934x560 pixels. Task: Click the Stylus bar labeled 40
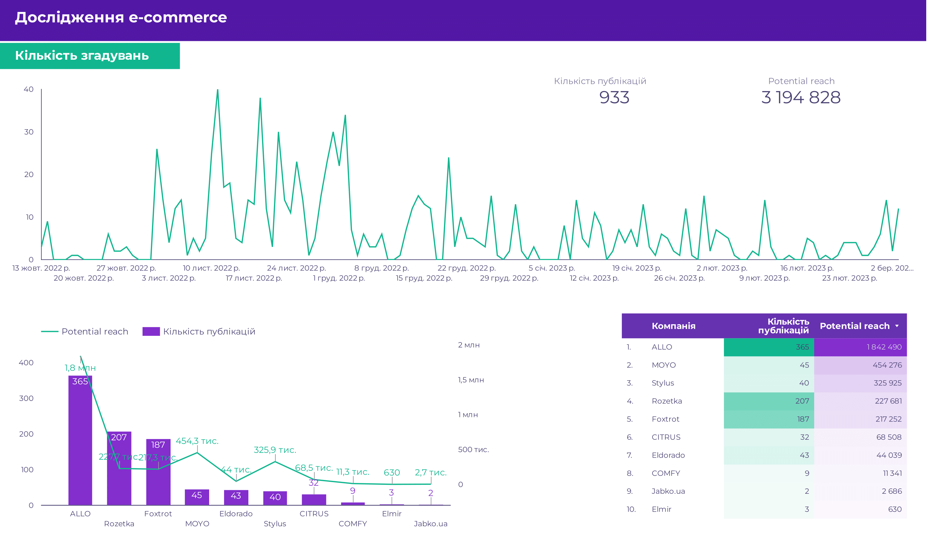click(x=275, y=499)
